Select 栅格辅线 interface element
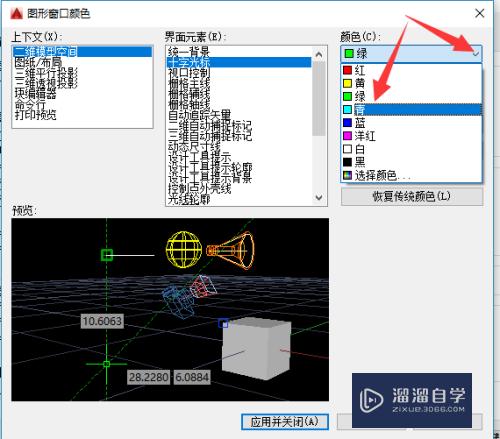Screen dimensions: 500x439 click(239, 94)
